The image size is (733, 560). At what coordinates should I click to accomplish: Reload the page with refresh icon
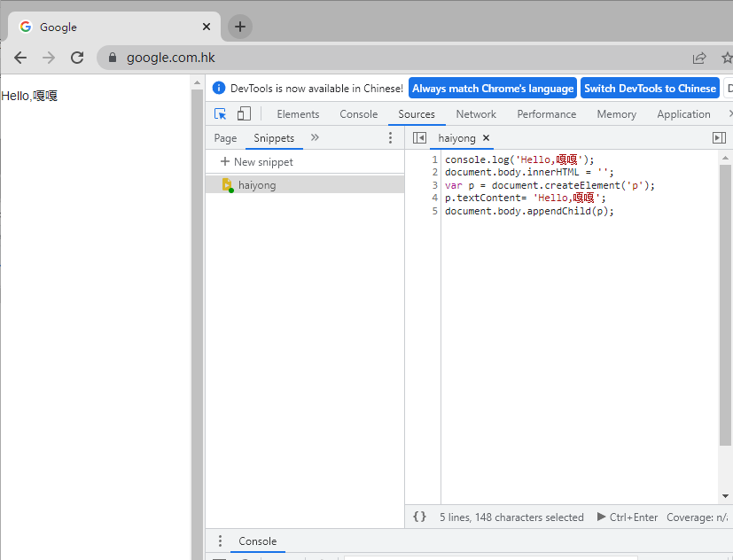77,58
